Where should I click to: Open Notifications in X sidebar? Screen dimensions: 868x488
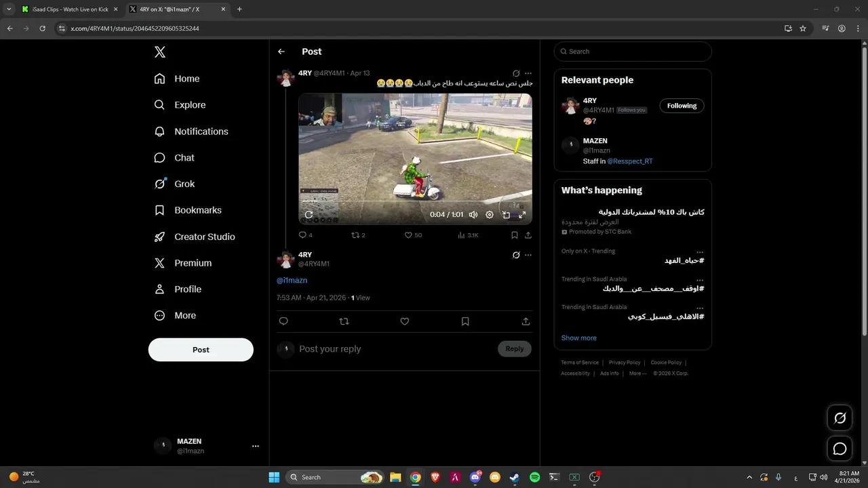pyautogui.click(x=191, y=131)
